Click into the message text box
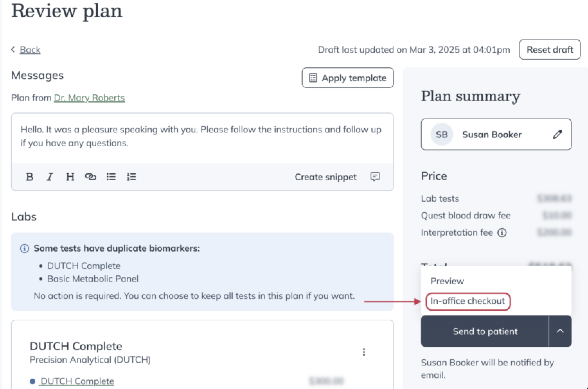The width and height of the screenshot is (588, 389). click(x=202, y=138)
